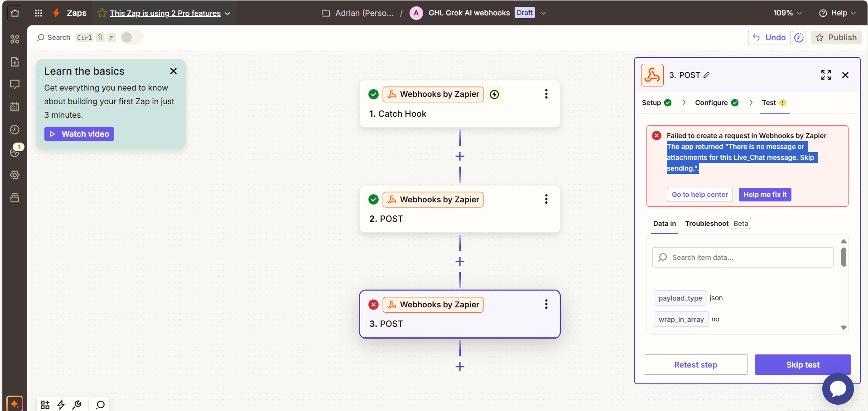Open the three-dot menu on step 2 POST
This screenshot has width=868, height=411.
pyautogui.click(x=546, y=200)
